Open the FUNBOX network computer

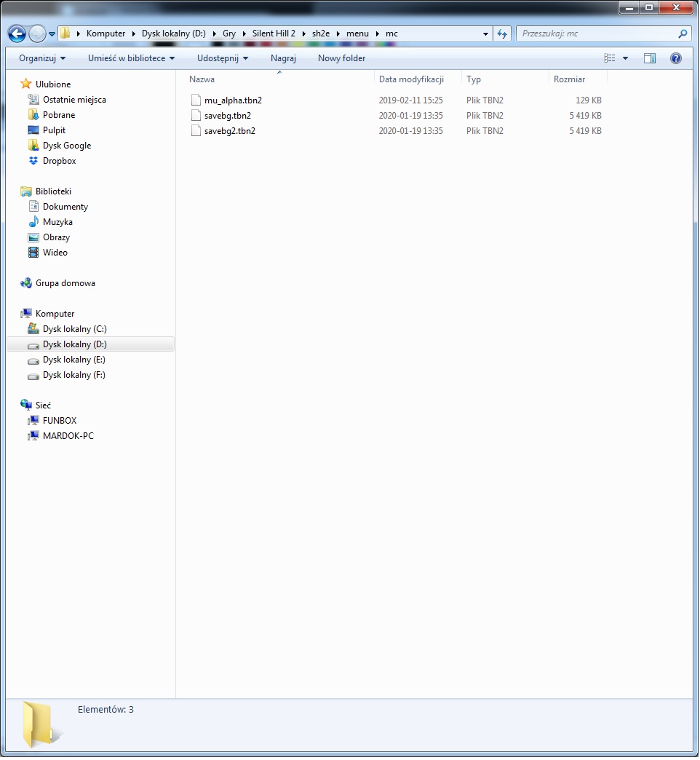60,421
